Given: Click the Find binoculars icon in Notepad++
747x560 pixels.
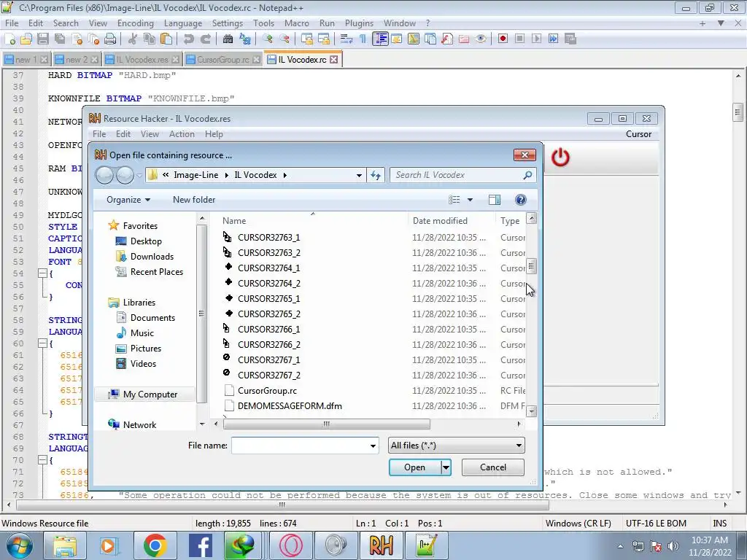Looking at the screenshot, I should (x=228, y=39).
